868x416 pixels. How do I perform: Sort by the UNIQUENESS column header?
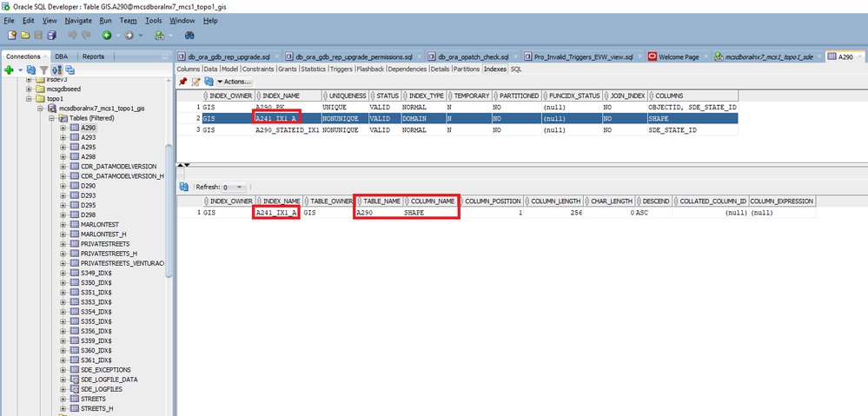coord(344,96)
